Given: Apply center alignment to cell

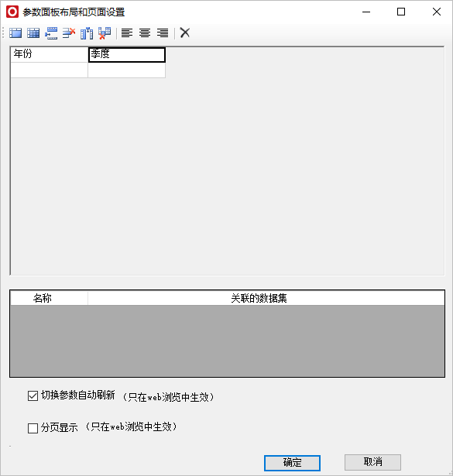Looking at the screenshot, I should click(x=145, y=33).
